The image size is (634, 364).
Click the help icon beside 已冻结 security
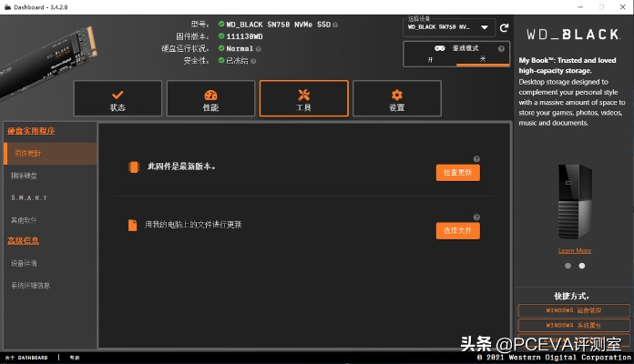[253, 61]
